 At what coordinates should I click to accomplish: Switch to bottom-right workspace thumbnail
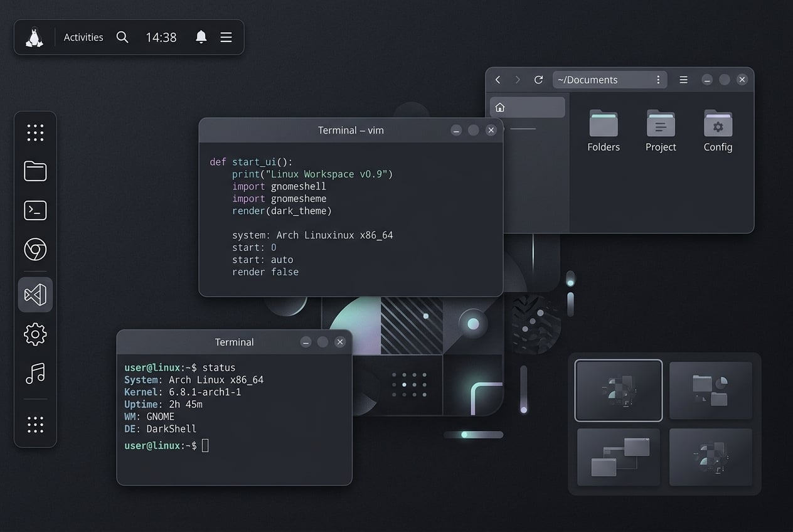coord(711,457)
